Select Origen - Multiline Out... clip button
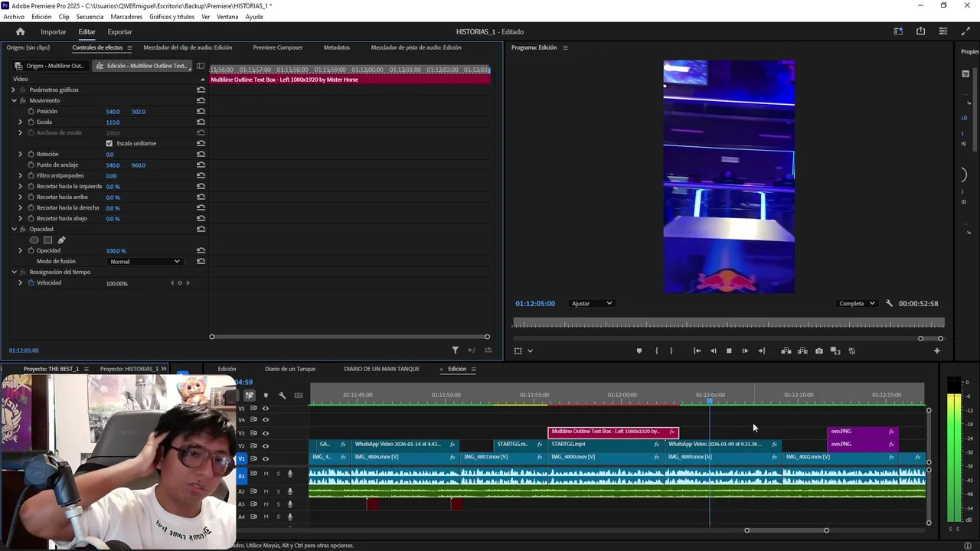 (49, 66)
